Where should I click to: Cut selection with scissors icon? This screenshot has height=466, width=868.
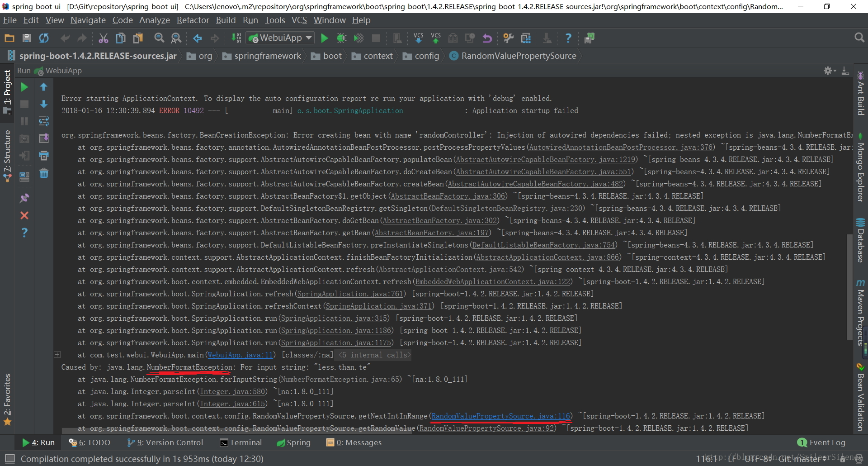click(x=104, y=38)
